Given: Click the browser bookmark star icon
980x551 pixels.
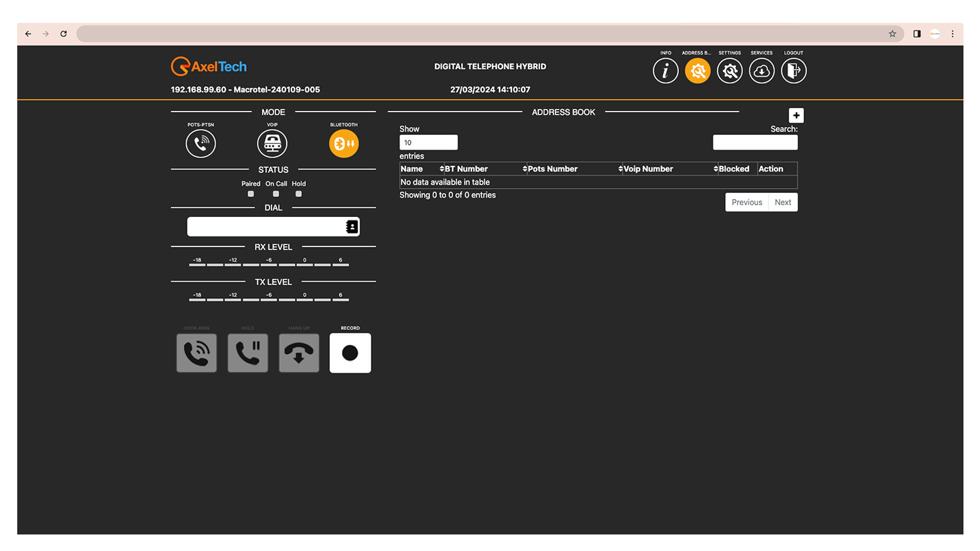Looking at the screenshot, I should [892, 34].
